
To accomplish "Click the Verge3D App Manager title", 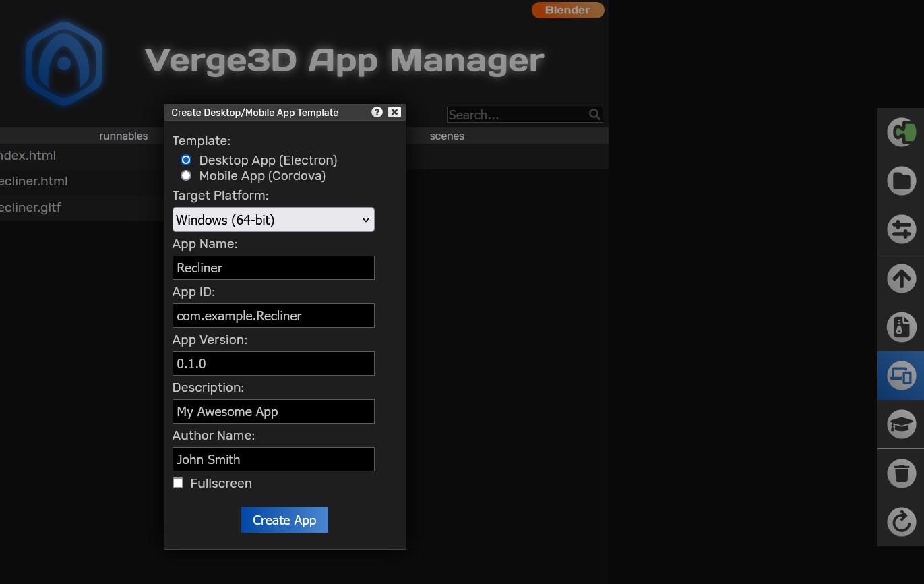I will click(344, 60).
